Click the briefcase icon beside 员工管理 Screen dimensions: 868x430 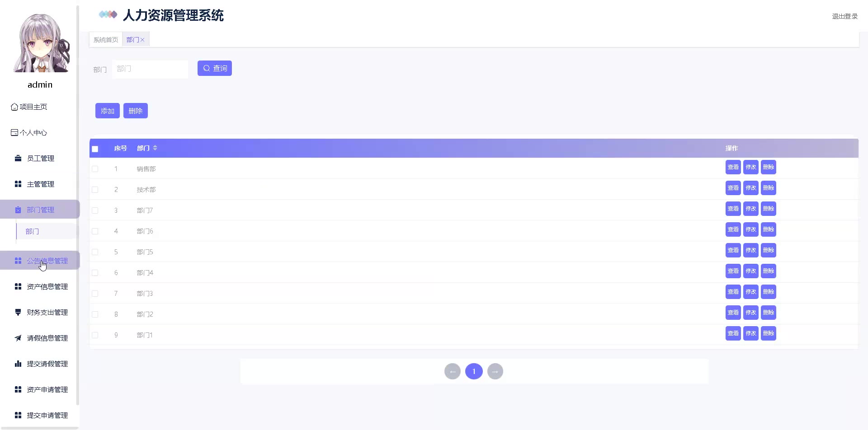[x=18, y=158]
